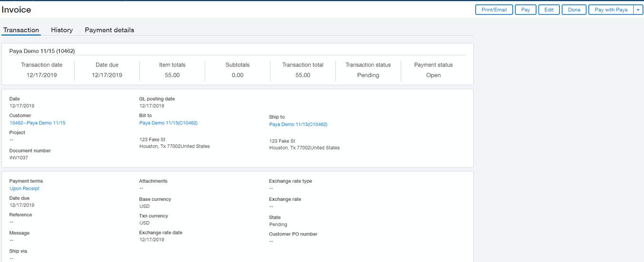
Task: Select the Transaction tab
Action: (21, 30)
